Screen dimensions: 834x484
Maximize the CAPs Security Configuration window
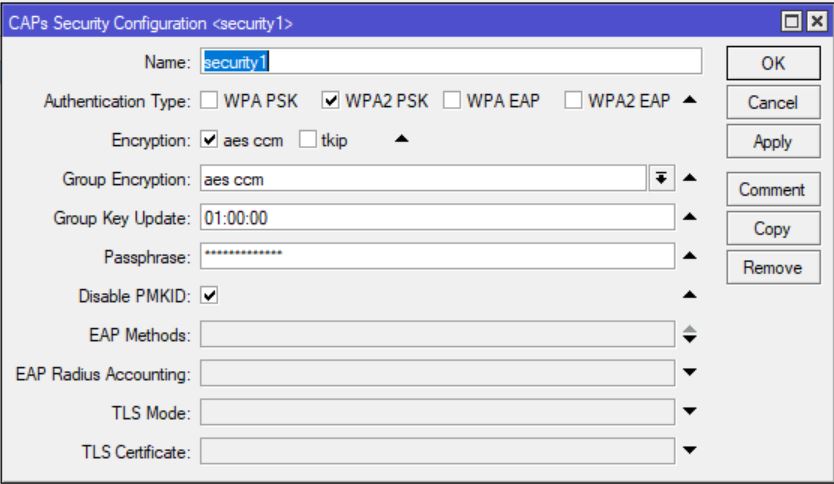tap(791, 22)
